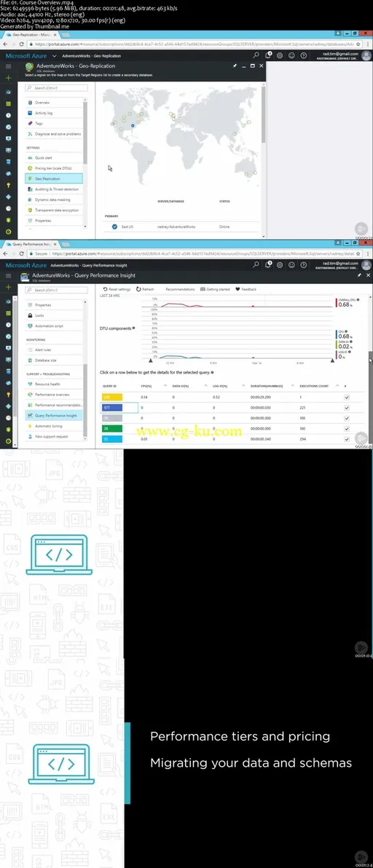Click Refresh in the Query Performance Insight toolbar

(x=146, y=289)
